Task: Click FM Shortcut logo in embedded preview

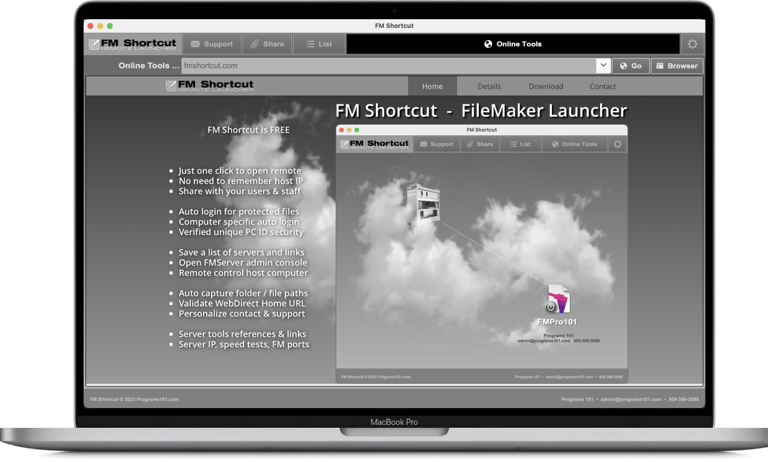Action: [x=375, y=144]
